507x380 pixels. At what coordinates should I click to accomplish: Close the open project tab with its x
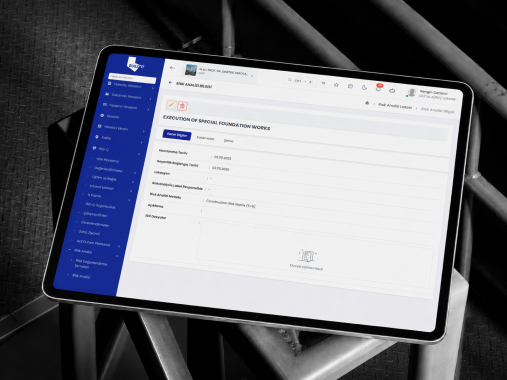click(252, 76)
